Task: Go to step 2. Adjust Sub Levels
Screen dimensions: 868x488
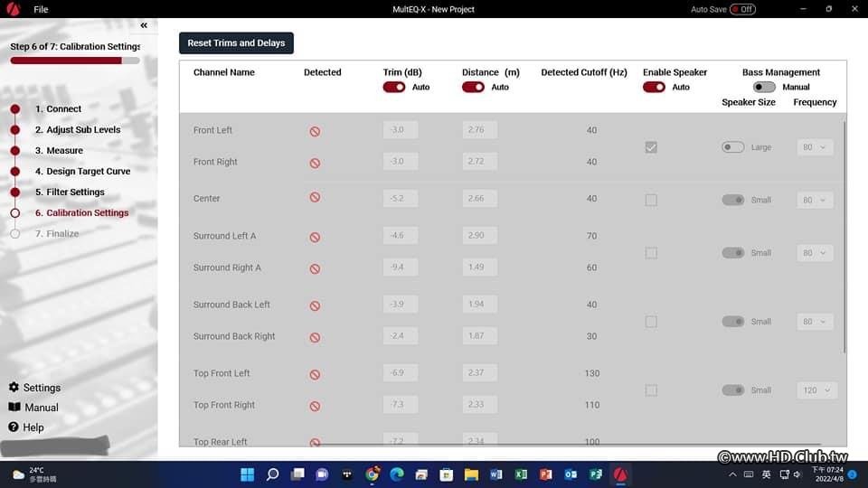Action: pyautogui.click(x=78, y=129)
